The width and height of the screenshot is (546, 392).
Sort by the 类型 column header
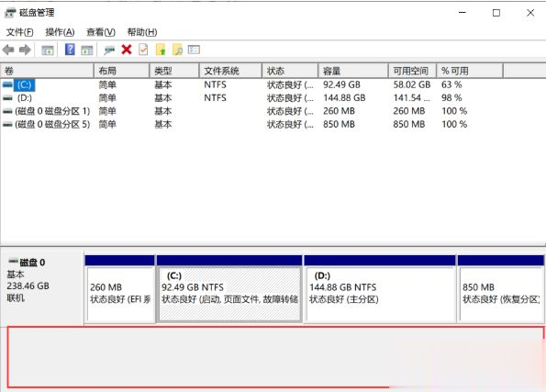pyautogui.click(x=174, y=71)
